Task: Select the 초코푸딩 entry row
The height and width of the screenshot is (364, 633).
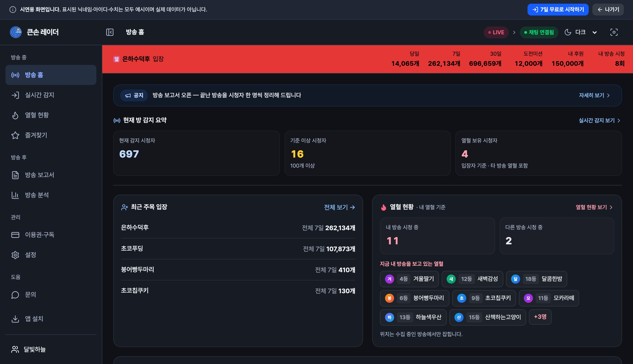Action: point(238,249)
